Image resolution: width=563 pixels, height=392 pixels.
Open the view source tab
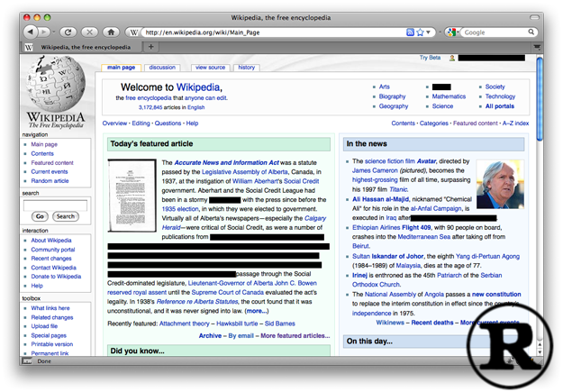pyautogui.click(x=211, y=68)
